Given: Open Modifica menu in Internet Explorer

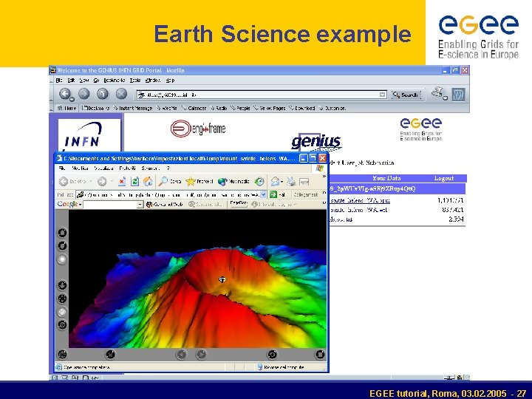Looking at the screenshot, I should click(x=80, y=168).
